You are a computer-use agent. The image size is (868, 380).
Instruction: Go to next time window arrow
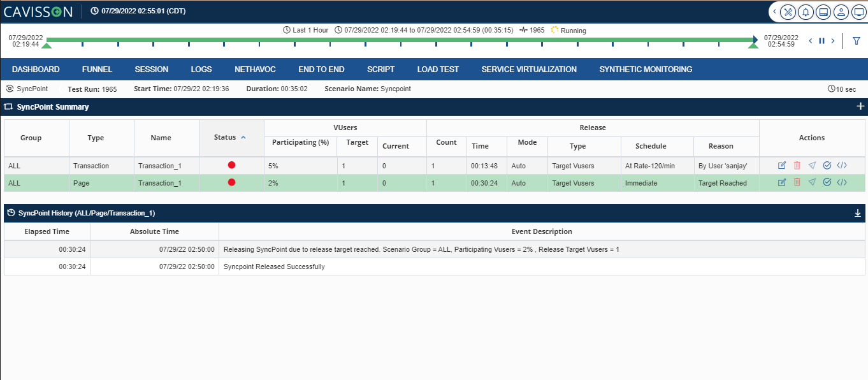coord(833,41)
